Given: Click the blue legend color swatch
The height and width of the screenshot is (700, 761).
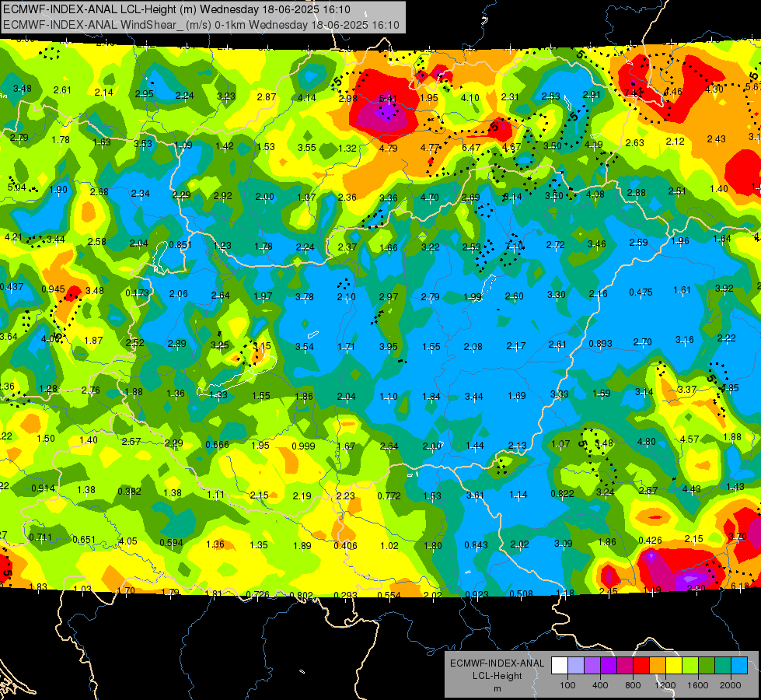Looking at the screenshot, I should tap(739, 665).
